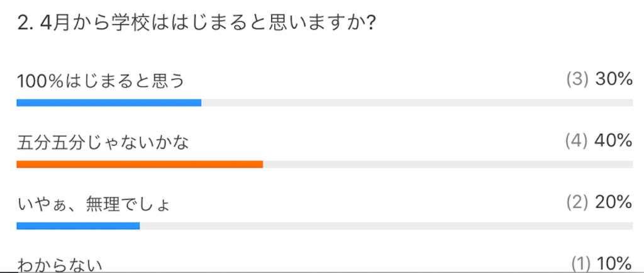Image resolution: width=644 pixels, height=273 pixels.
Task: Click the 30% result percentage
Action: (x=613, y=79)
